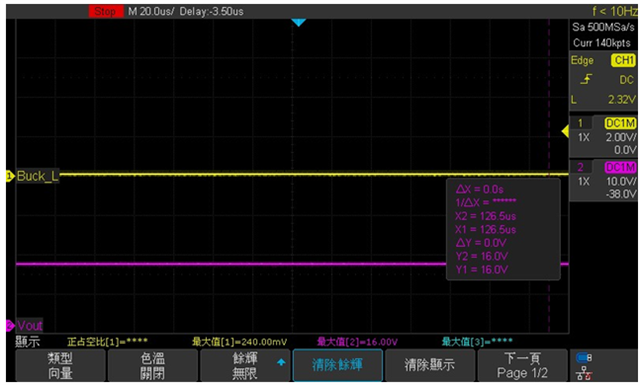Click the rising edge trigger slope icon
This screenshot has width=640, height=385.
click(586, 79)
